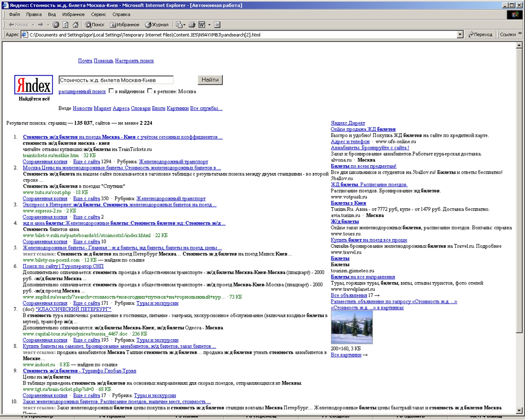The width and height of the screenshot is (525, 420).
Task: Open the 'Адрес и телефон' link
Action: point(350,142)
